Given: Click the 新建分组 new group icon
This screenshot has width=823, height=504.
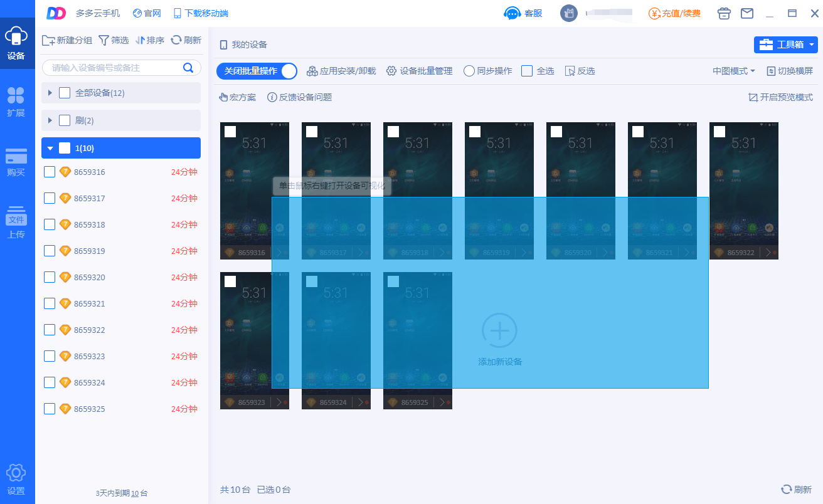Looking at the screenshot, I should 48,40.
